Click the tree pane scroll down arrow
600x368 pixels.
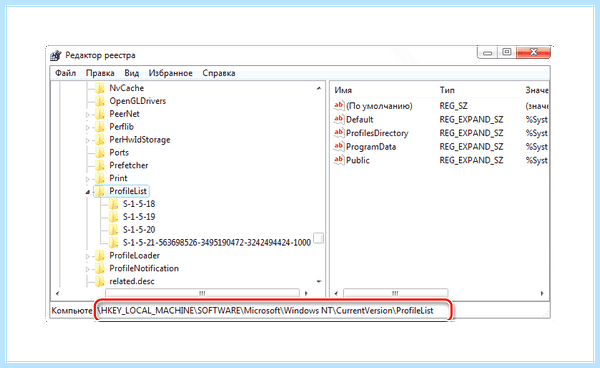click(319, 282)
